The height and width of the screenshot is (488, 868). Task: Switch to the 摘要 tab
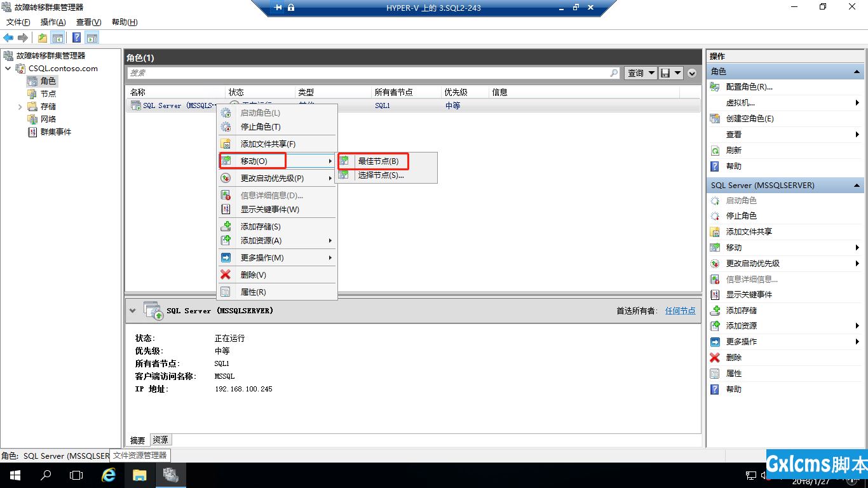click(138, 440)
